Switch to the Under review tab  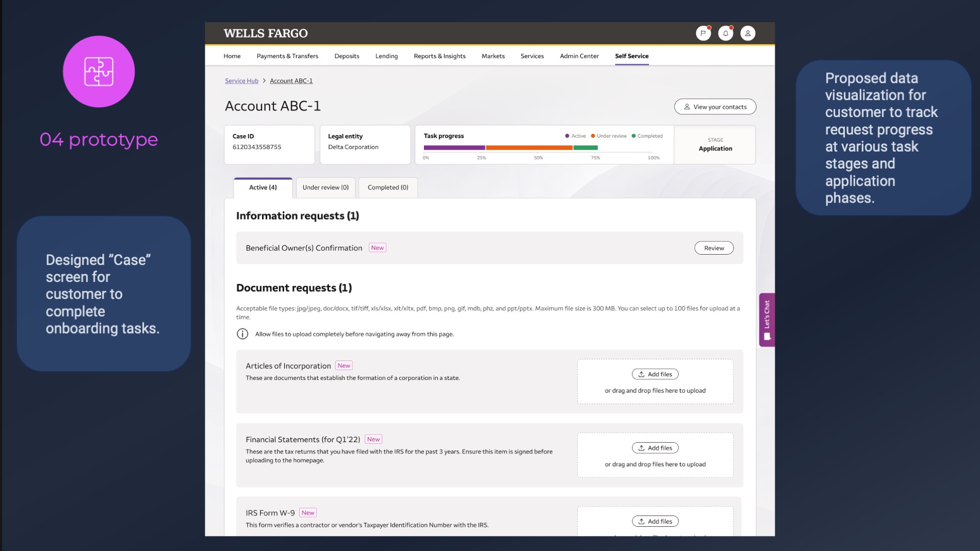325,188
